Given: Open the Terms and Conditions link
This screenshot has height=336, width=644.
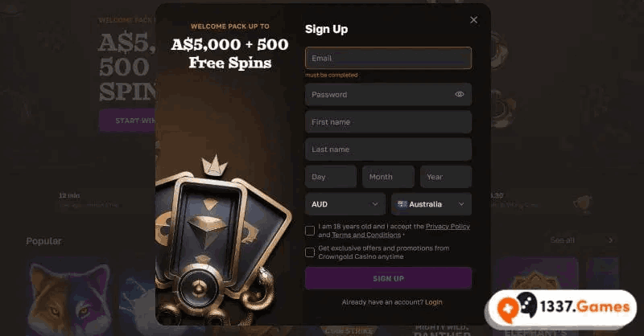Looking at the screenshot, I should click(366, 235).
